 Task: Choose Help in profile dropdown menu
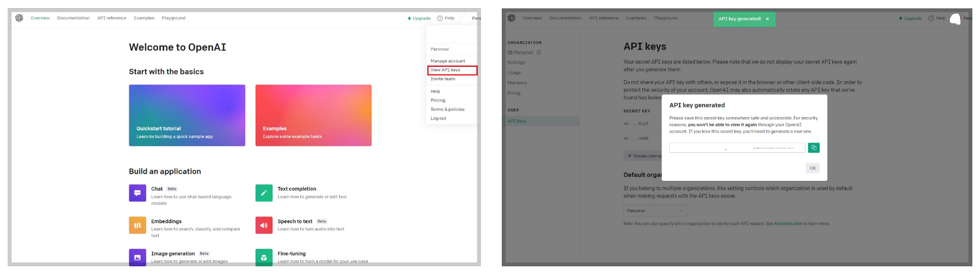point(435,92)
